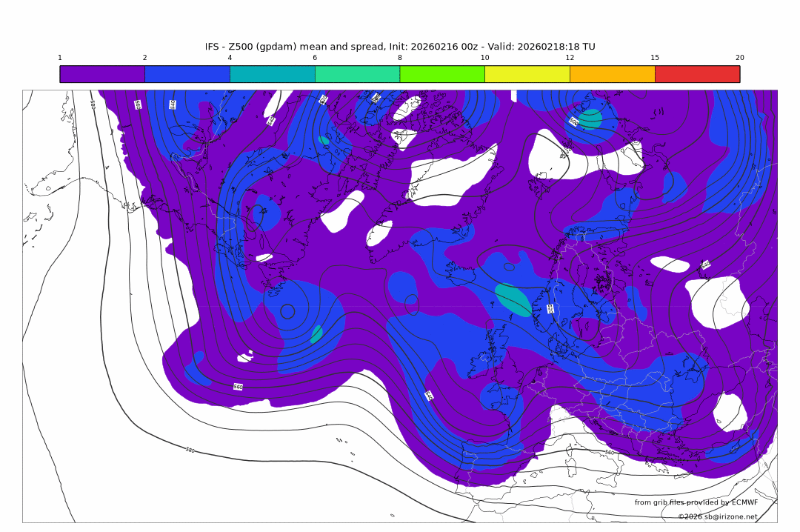Click the purple 1–2 colorbar segment
This screenshot has height=532, width=800.
[x=102, y=74]
